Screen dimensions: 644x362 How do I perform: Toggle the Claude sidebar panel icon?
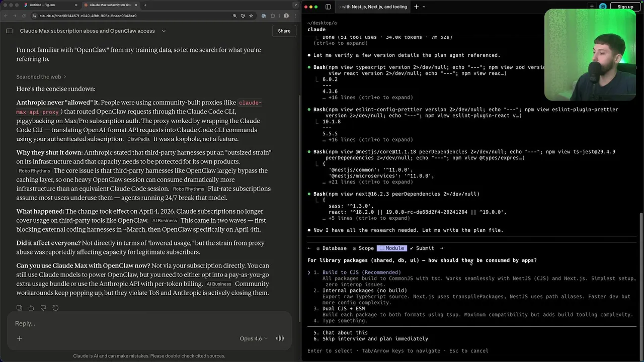click(x=9, y=31)
